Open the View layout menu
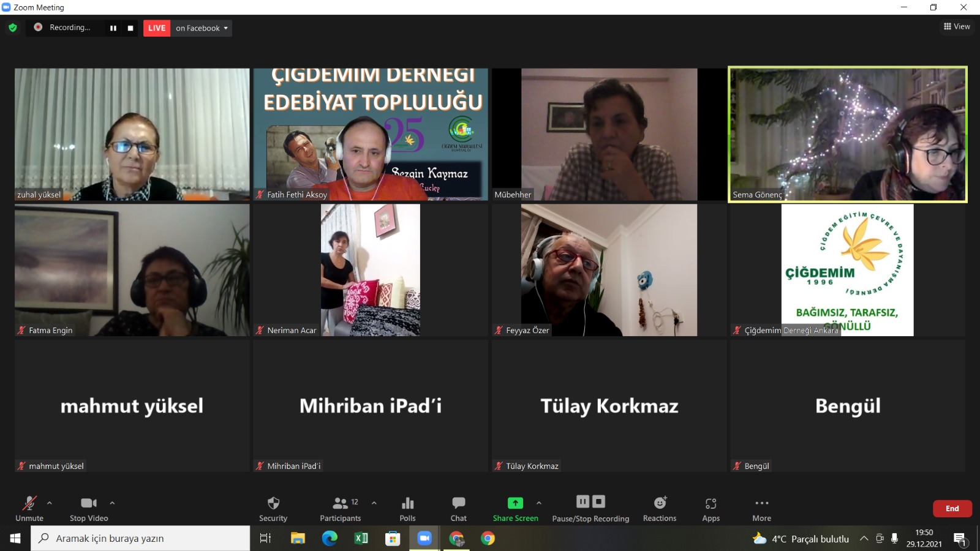 pyautogui.click(x=957, y=26)
